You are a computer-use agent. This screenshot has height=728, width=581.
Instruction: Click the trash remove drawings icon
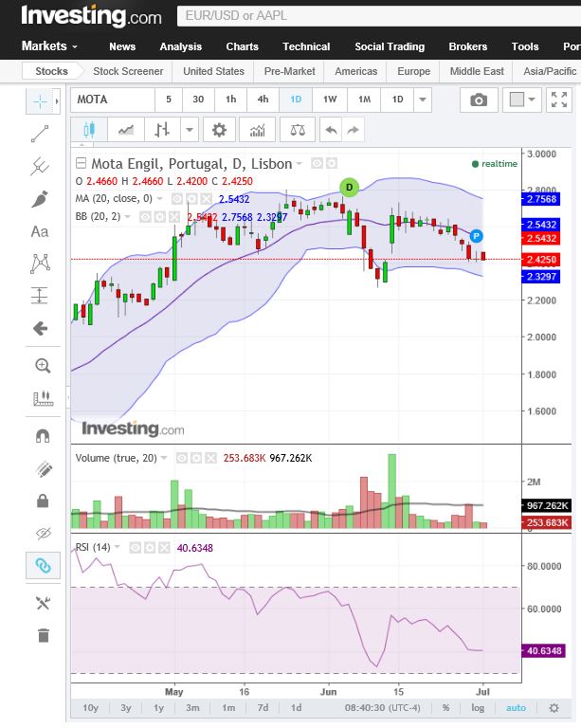click(x=43, y=635)
